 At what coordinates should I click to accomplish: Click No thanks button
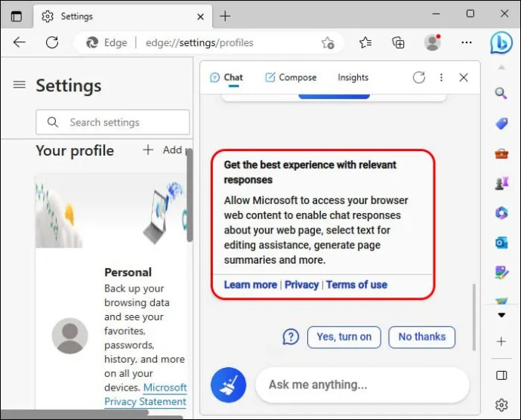coord(421,337)
